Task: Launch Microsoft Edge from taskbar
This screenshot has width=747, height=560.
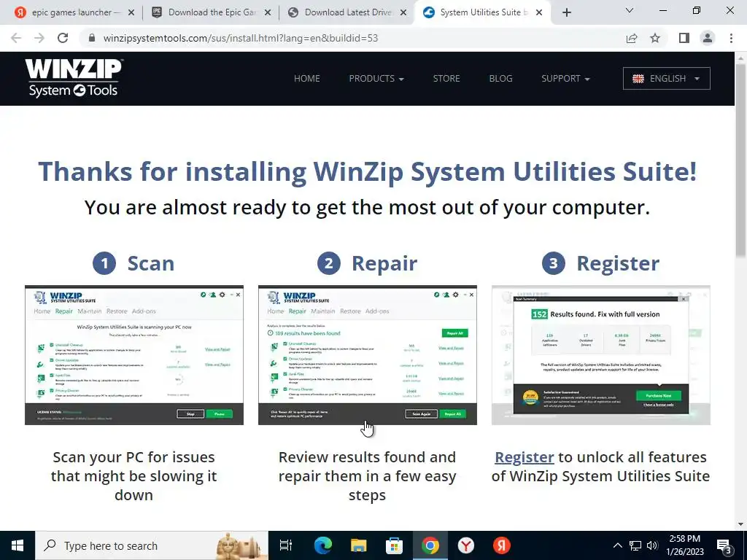Action: tap(322, 545)
